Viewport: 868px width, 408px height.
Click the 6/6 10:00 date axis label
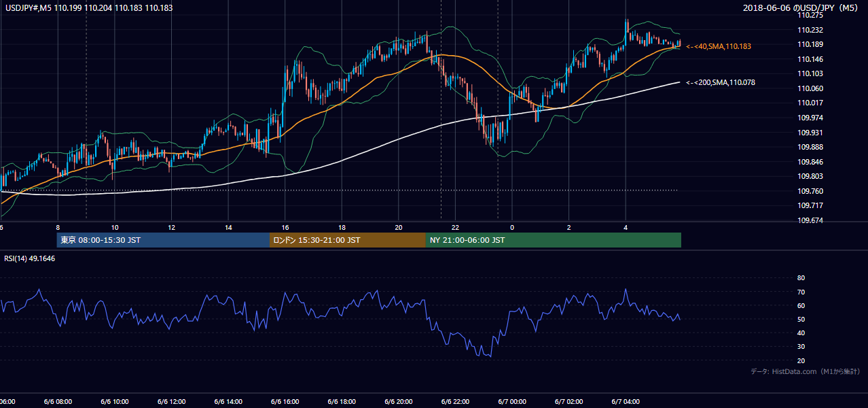(x=114, y=402)
